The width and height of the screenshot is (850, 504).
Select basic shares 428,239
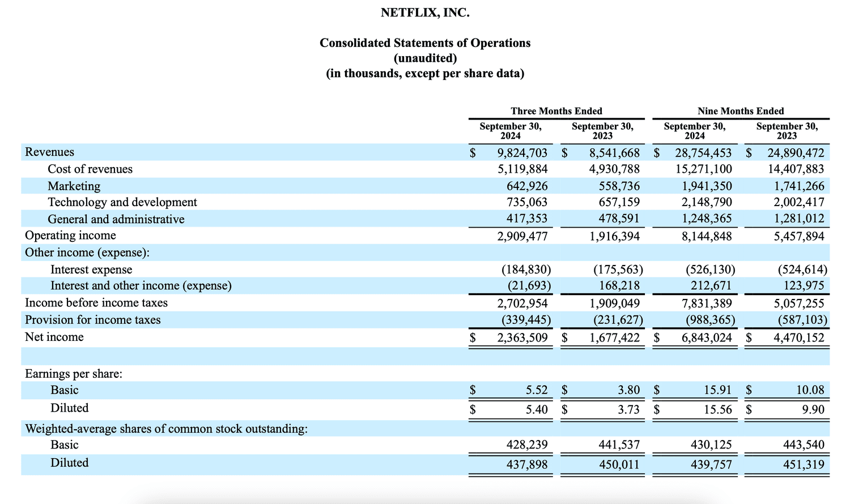point(527,445)
